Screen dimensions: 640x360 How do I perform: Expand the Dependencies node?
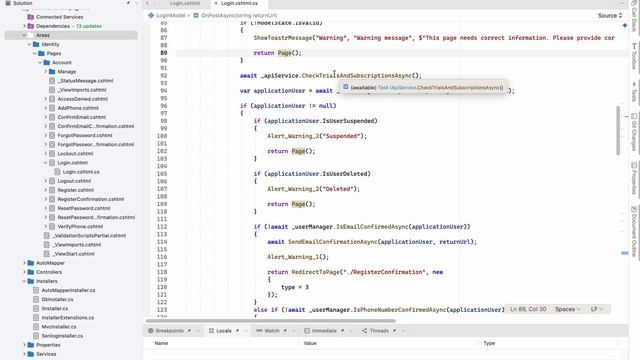pos(24,26)
